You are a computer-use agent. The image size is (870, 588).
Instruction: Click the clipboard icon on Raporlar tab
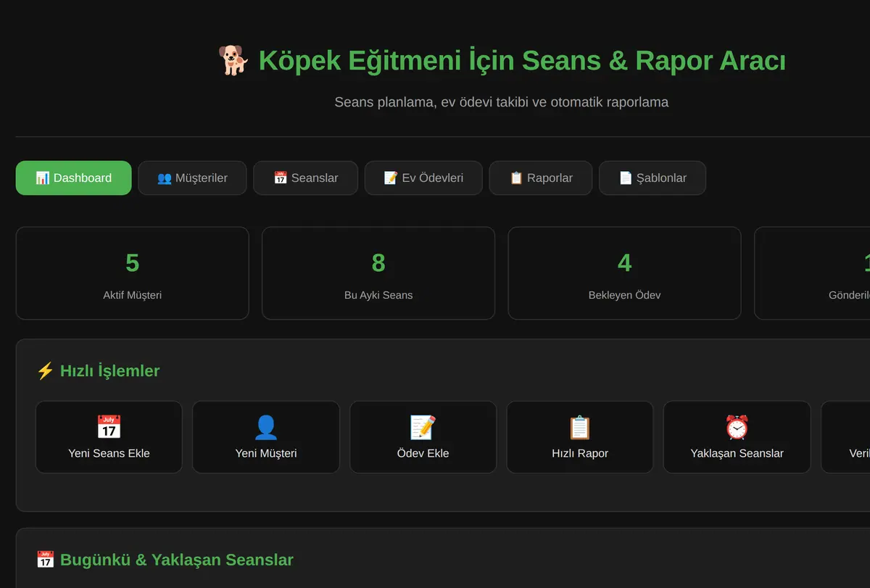point(516,178)
